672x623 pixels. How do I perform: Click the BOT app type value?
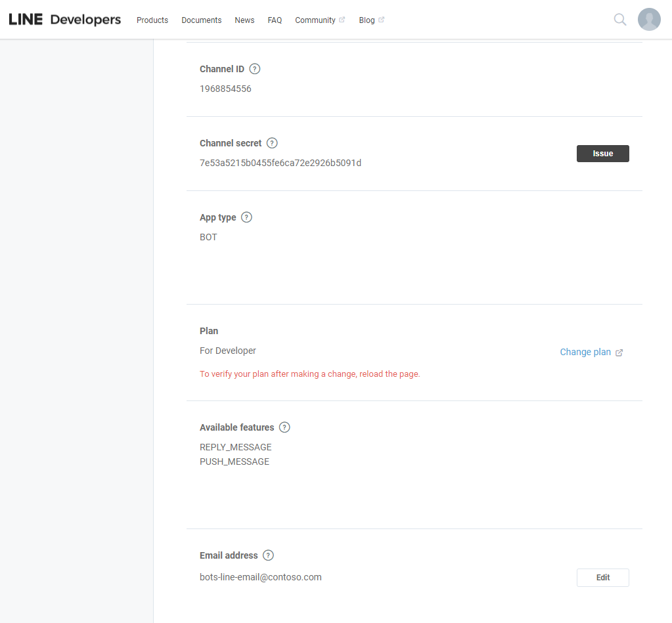[208, 237]
